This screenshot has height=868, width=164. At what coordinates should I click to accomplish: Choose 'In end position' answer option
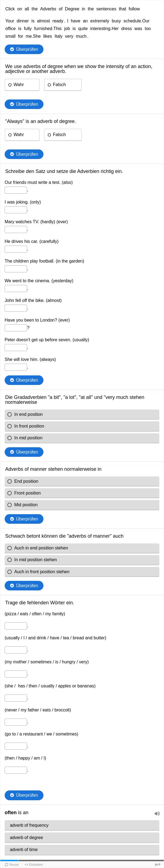point(82,414)
